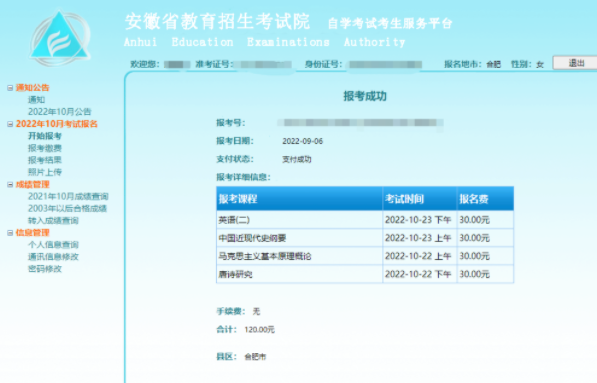Open 个人信息查询 page
Screen dimensions: 597x383
53,244
